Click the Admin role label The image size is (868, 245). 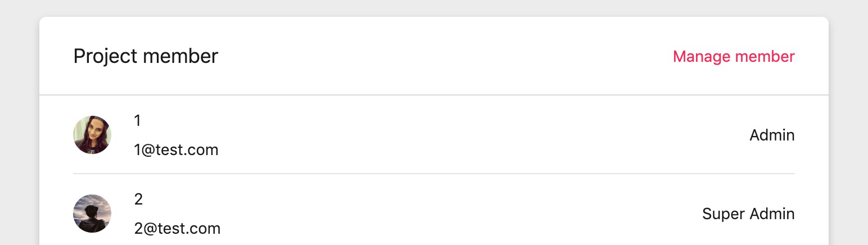pyautogui.click(x=772, y=135)
